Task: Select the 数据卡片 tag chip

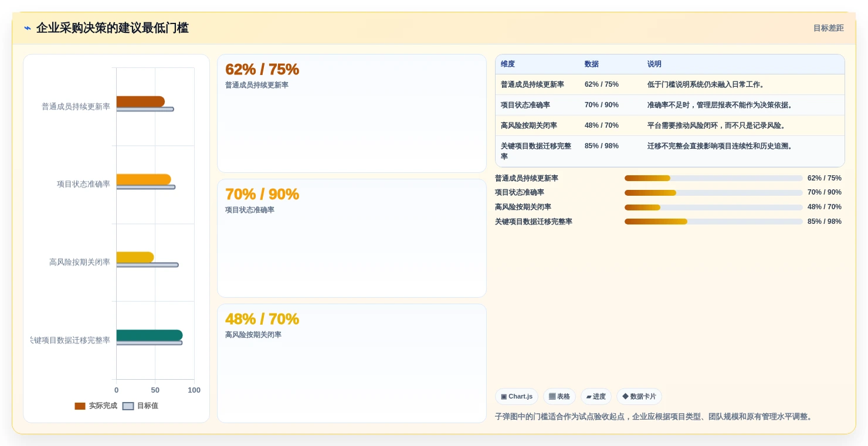Action: click(639, 397)
